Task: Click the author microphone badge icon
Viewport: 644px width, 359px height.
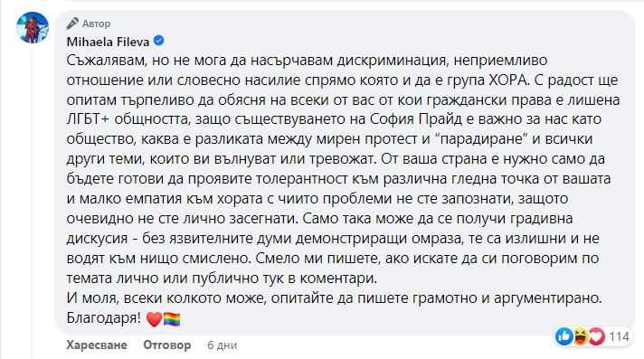Action: tap(72, 24)
